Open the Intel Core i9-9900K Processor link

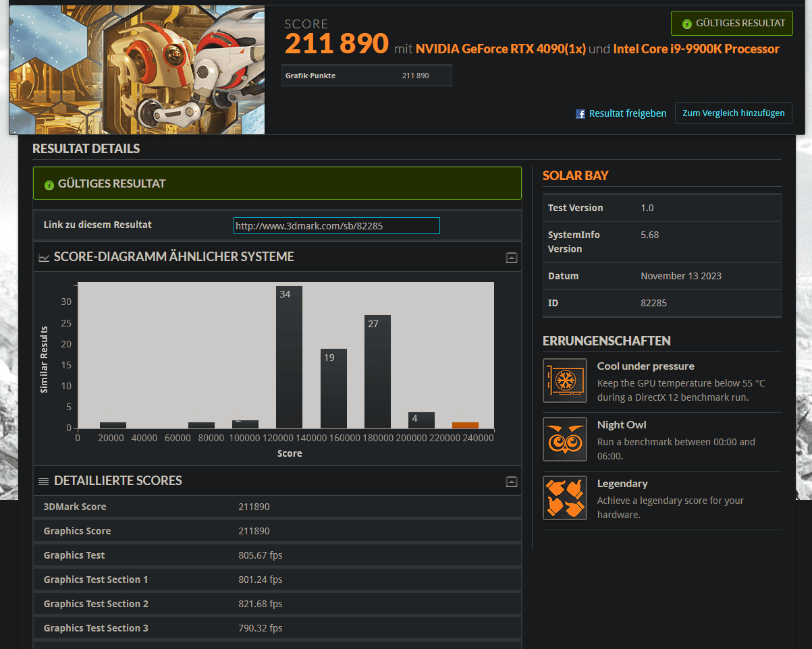click(x=696, y=49)
